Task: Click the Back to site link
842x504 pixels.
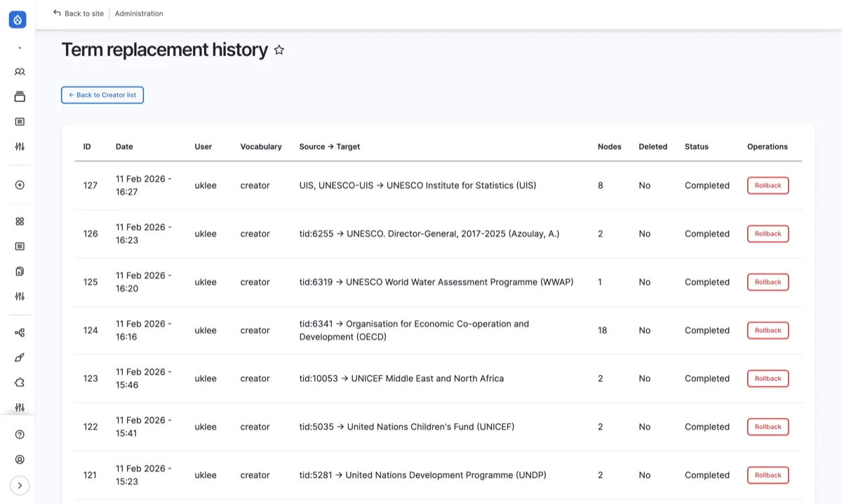Action: 79,13
